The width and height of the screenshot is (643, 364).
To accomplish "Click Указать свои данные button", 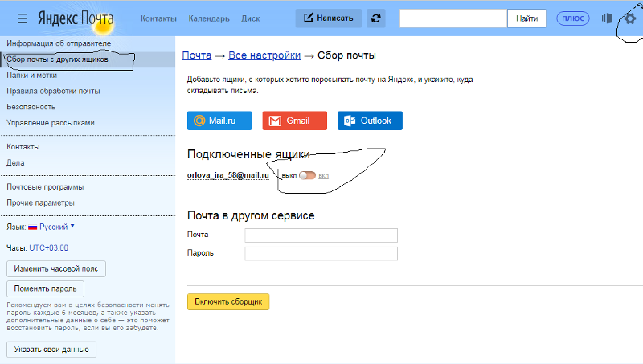I will click(x=51, y=350).
